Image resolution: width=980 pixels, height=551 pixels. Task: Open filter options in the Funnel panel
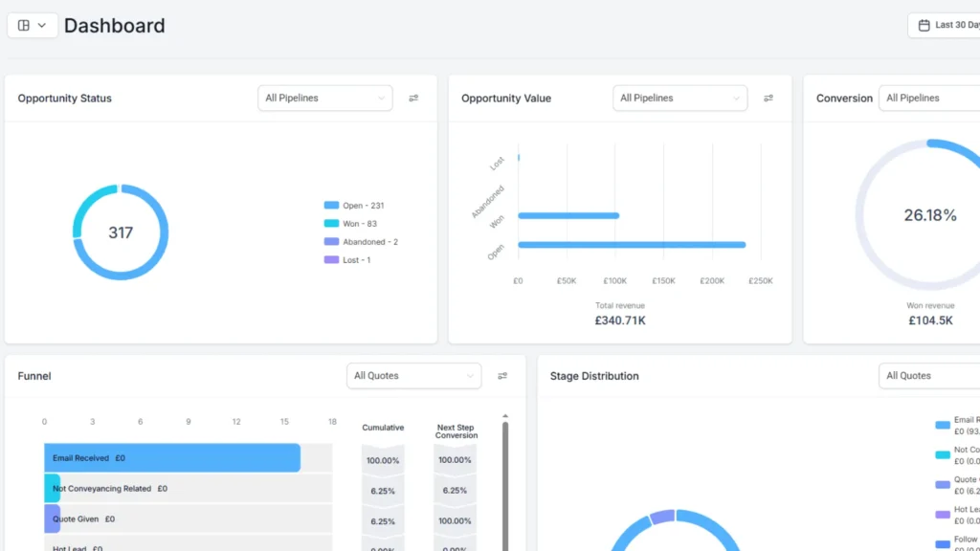tap(502, 375)
